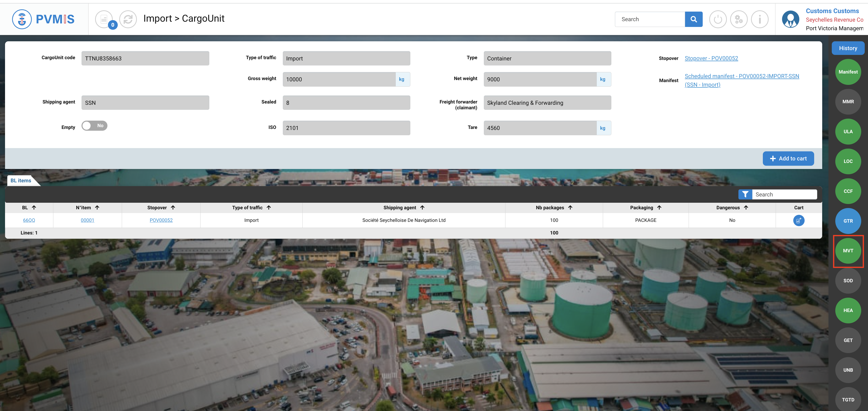The width and height of the screenshot is (868, 411).
Task: Click the cart icon in BL row
Action: point(798,221)
